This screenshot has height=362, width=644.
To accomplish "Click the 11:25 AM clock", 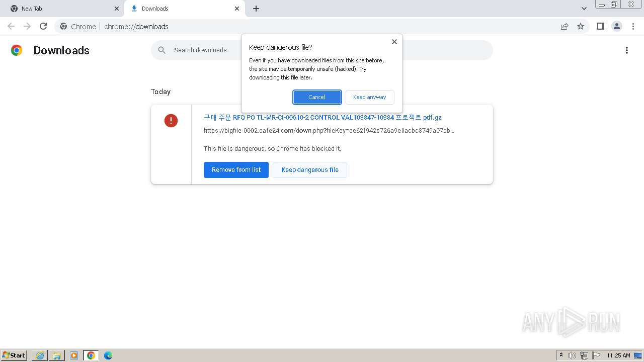I will (x=618, y=355).
